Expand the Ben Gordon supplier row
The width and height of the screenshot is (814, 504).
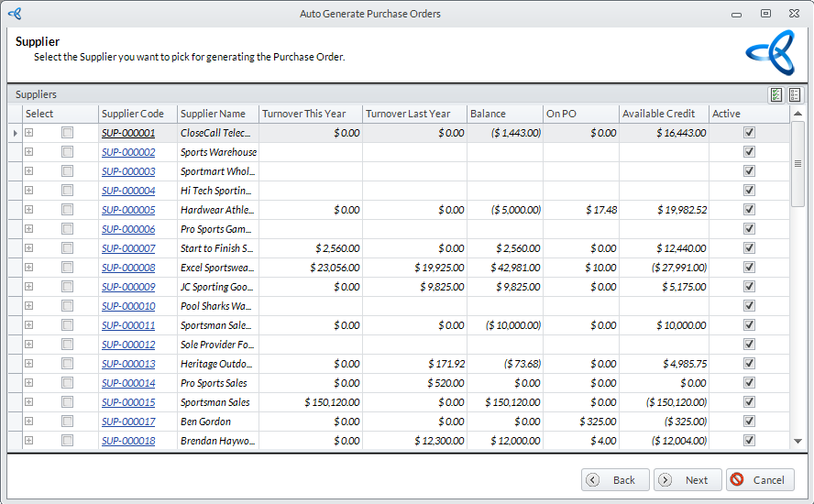coord(28,422)
